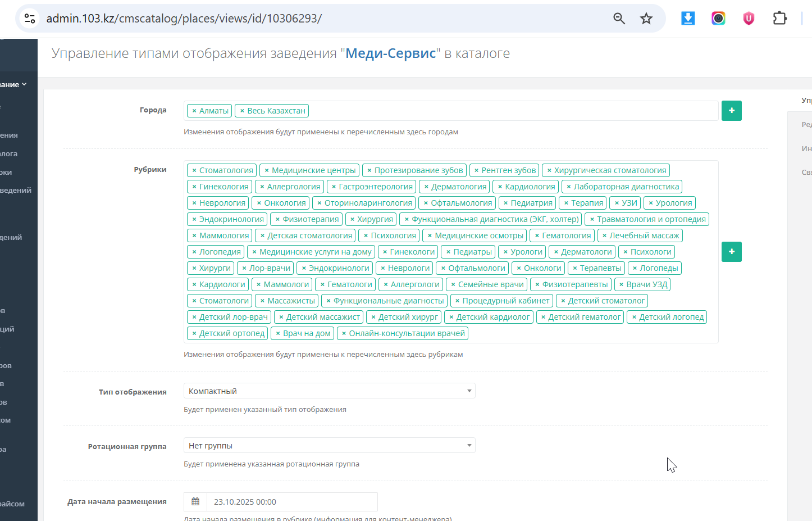Image resolution: width=812 pixels, height=521 pixels.
Task: Open the calendar icon for start date
Action: (x=195, y=502)
